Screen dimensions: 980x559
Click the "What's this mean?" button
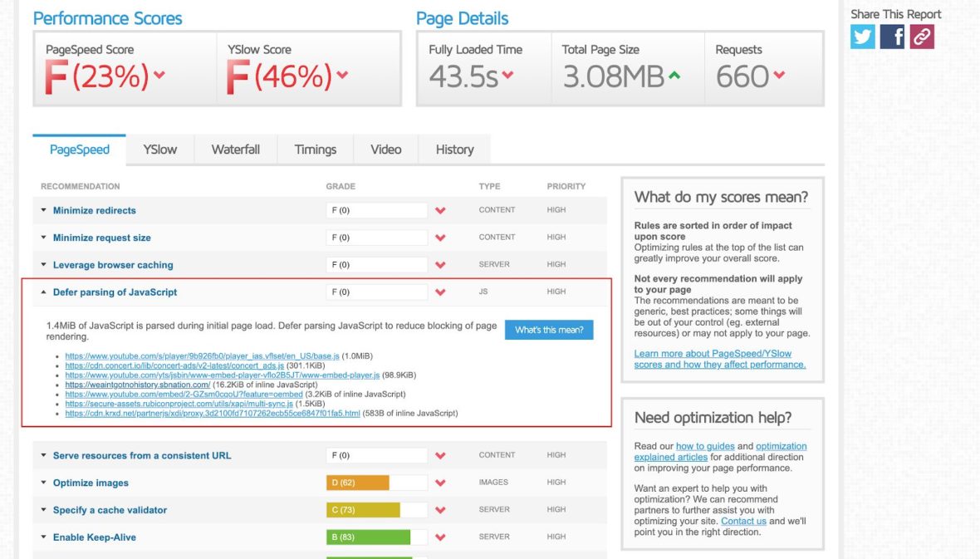tap(549, 330)
